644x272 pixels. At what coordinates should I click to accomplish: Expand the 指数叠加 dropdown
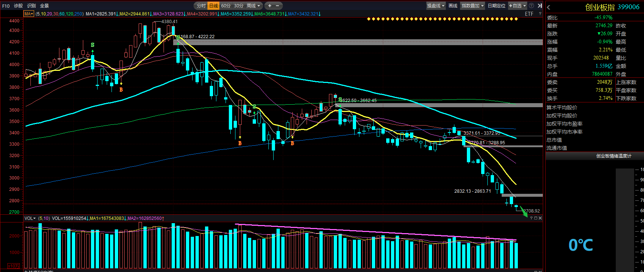[x=473, y=6]
